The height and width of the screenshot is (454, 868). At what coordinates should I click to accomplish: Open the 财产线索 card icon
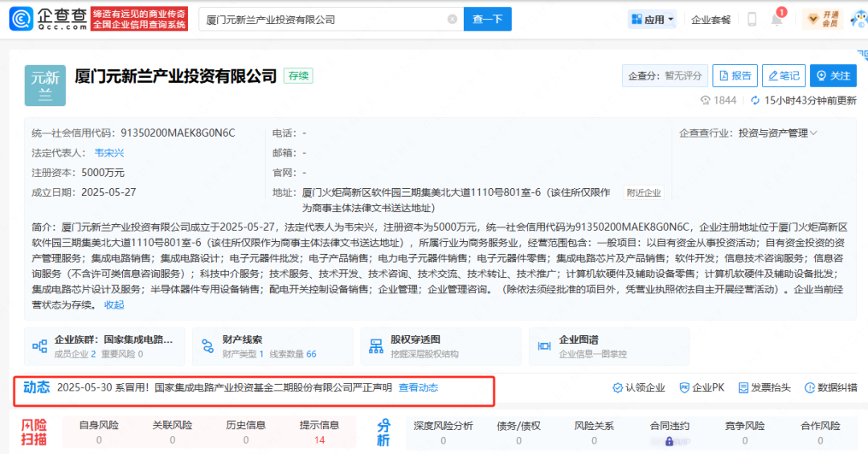tap(207, 346)
